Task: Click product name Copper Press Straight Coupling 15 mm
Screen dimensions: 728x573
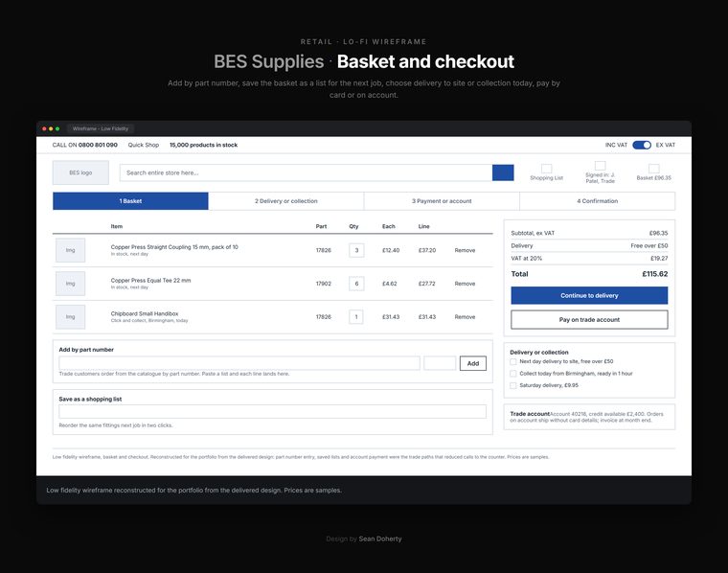Action: coord(174,247)
